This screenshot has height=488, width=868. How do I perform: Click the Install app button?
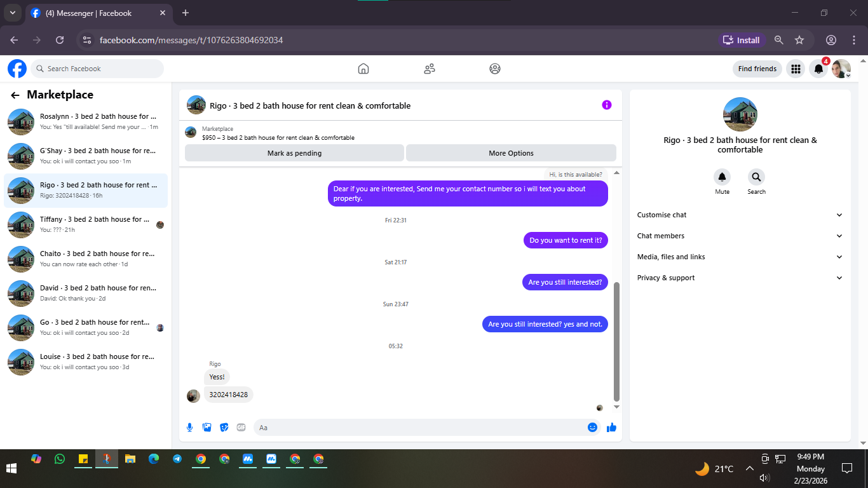742,40
